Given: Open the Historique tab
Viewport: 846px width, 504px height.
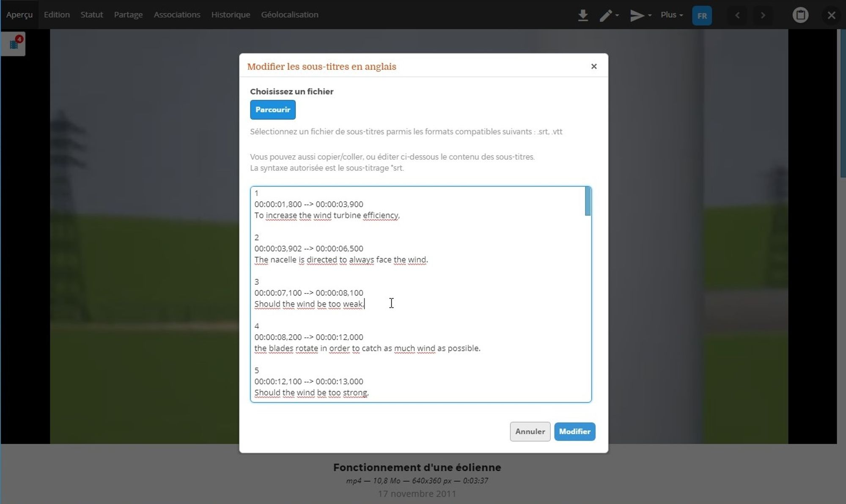Looking at the screenshot, I should pos(231,14).
